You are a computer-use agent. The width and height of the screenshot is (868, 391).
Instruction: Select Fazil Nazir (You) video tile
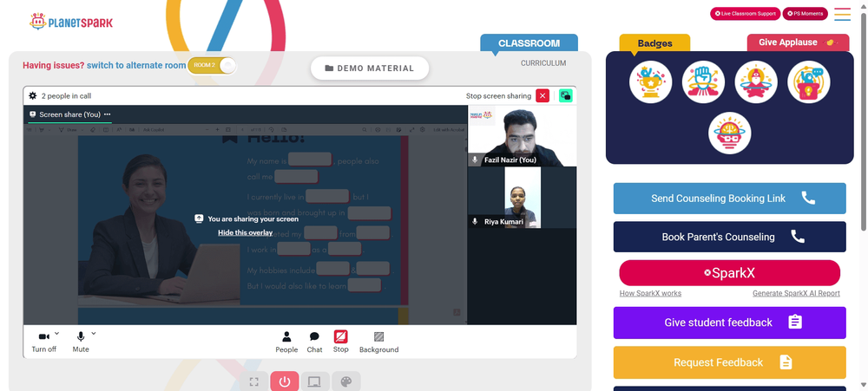(x=522, y=135)
